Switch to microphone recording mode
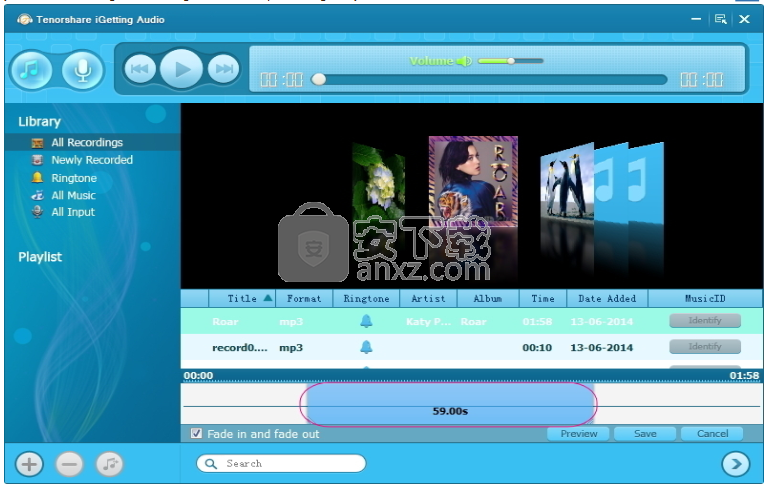Screen dimensions: 773x488 pyautogui.click(x=82, y=70)
